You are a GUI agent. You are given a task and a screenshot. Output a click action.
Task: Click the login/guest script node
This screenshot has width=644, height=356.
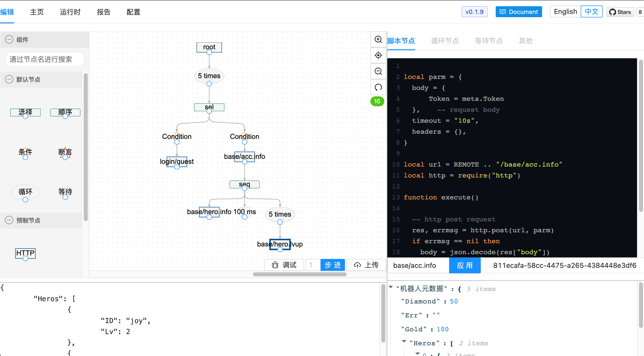(177, 162)
